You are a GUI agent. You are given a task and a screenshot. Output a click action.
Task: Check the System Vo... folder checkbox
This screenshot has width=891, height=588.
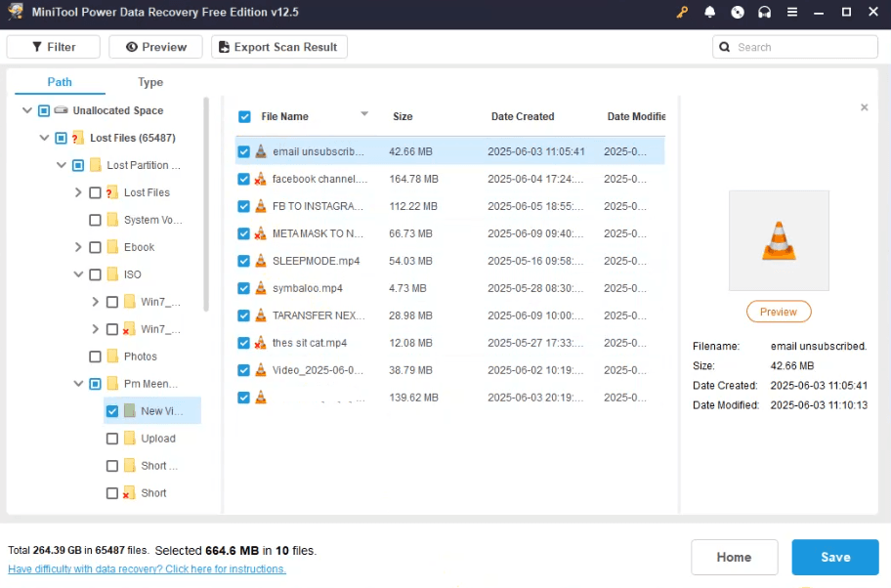coord(96,220)
